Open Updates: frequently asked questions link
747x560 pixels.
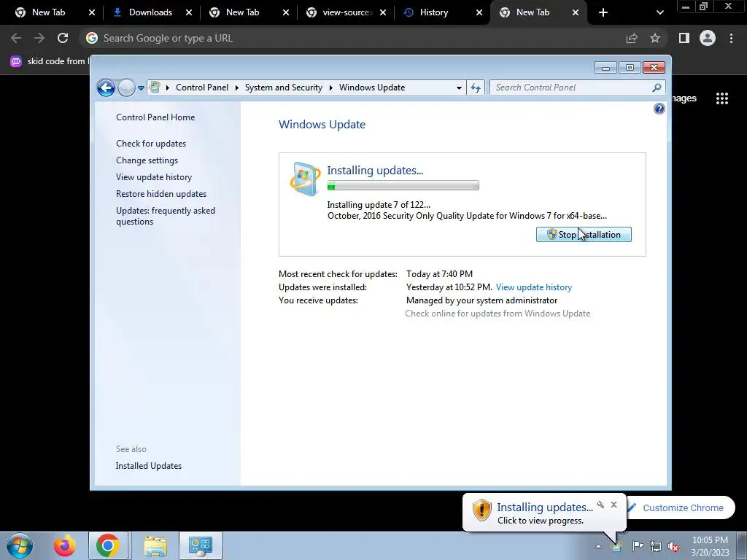[166, 216]
